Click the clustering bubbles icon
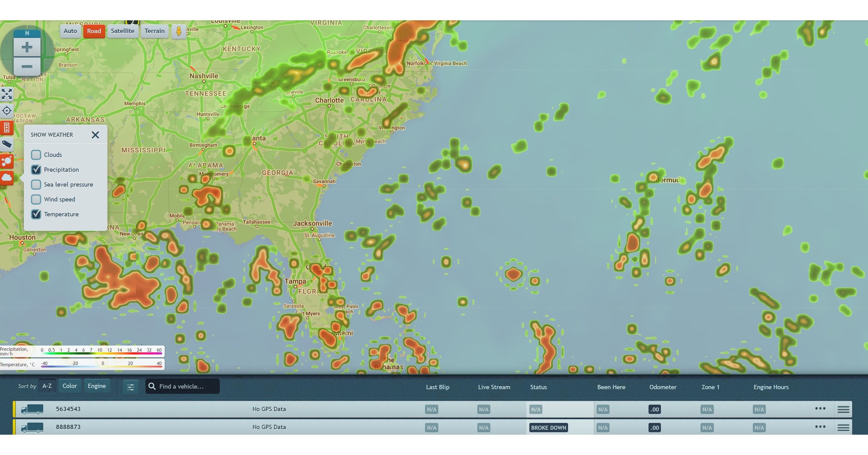868x455 pixels. [x=7, y=161]
